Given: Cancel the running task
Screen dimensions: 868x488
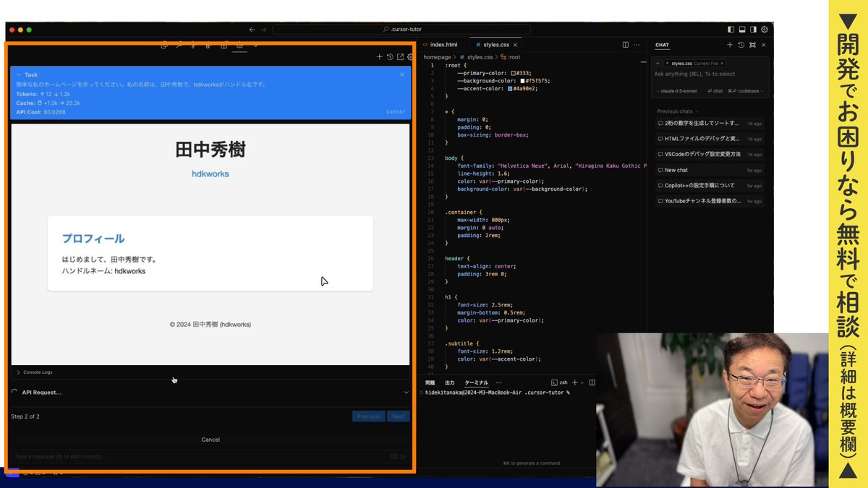Looking at the screenshot, I should 210,440.
